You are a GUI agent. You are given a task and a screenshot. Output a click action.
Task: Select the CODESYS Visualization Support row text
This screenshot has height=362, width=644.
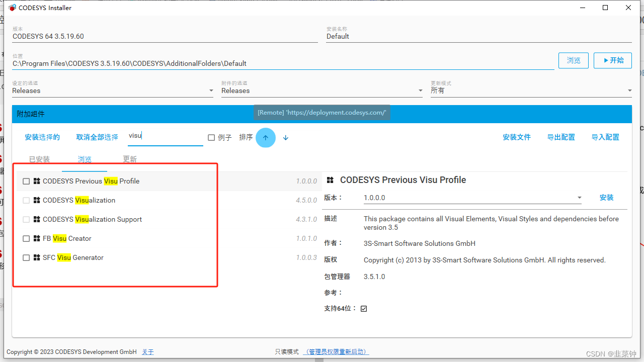click(x=92, y=219)
